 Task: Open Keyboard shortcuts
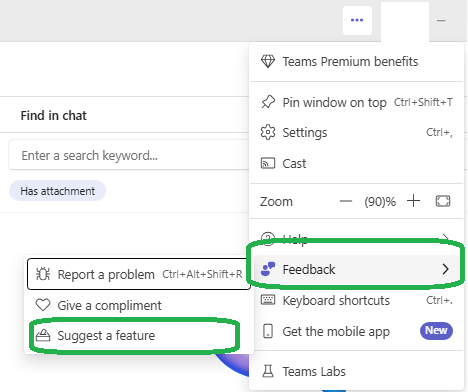356,300
